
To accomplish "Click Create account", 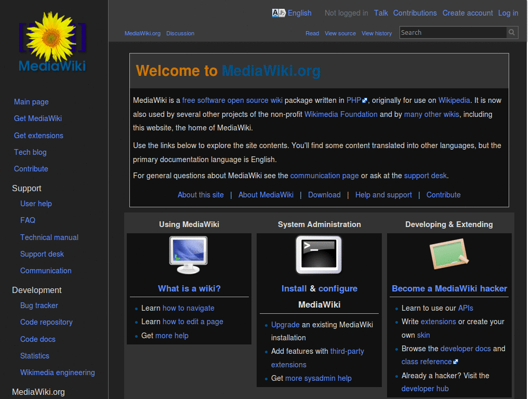I will 467,13.
